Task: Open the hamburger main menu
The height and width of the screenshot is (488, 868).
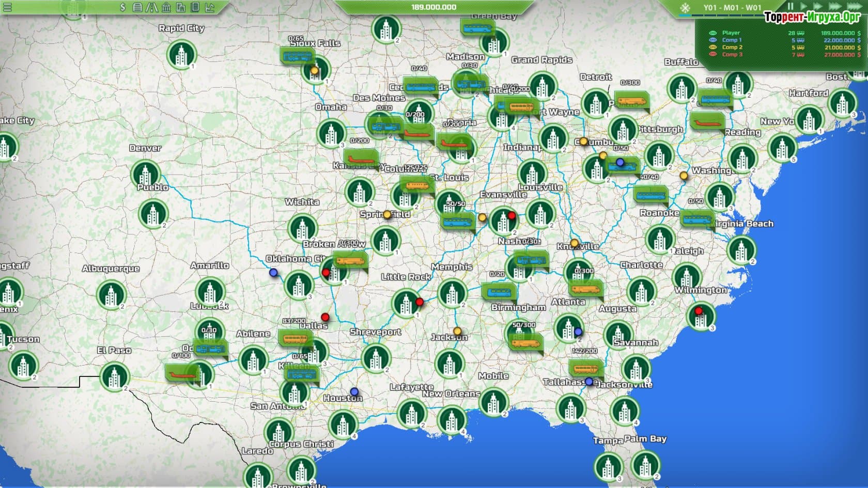Action: tap(7, 7)
